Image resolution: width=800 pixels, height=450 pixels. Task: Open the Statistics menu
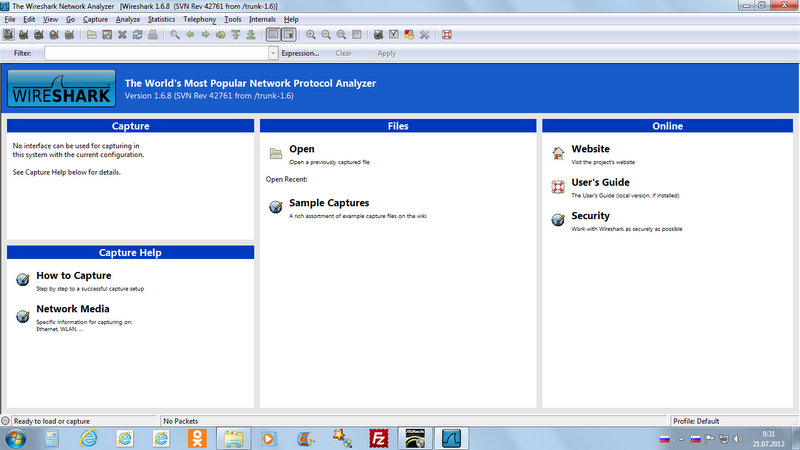click(x=161, y=19)
